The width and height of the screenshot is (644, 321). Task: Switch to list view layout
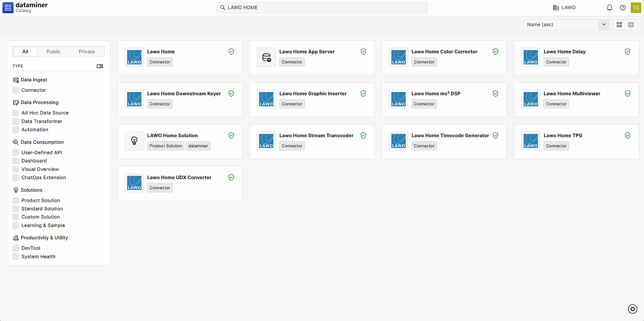[631, 25]
